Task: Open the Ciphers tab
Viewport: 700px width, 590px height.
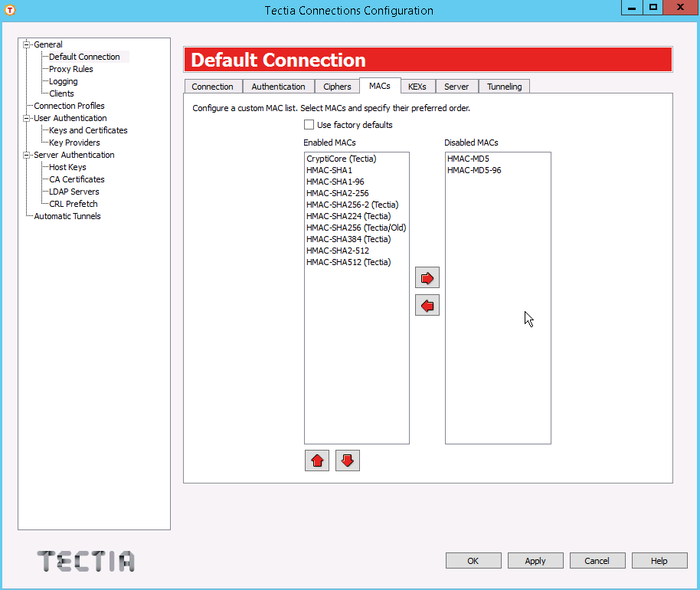Action: (x=337, y=86)
